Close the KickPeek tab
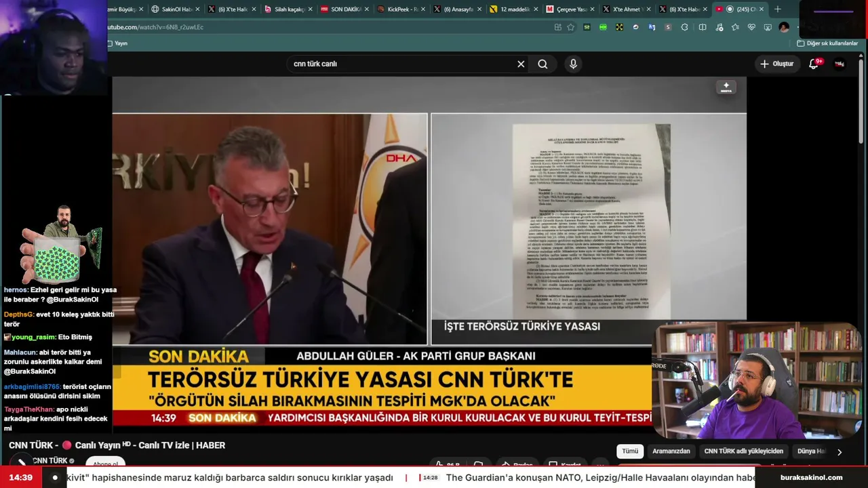 423,9
